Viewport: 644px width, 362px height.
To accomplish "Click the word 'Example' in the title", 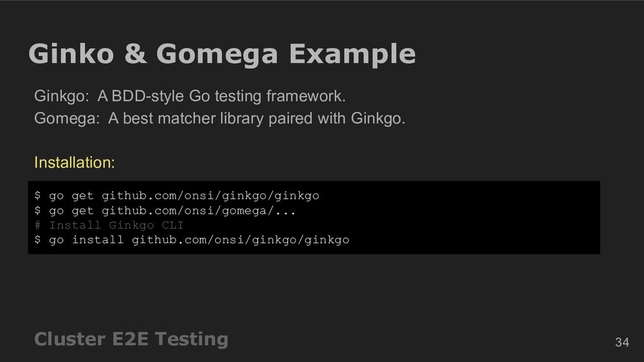I will pos(352,54).
